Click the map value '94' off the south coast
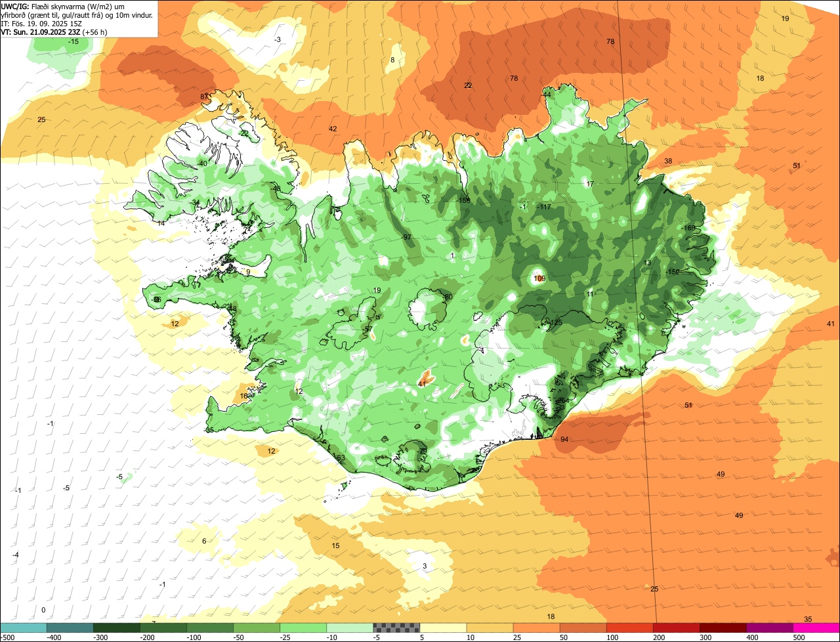 [565, 439]
